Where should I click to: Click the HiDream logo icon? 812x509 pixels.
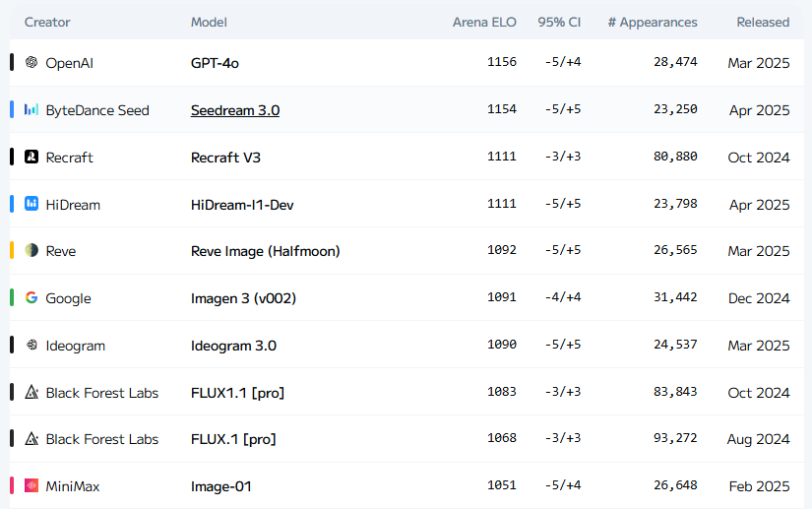coord(31,204)
